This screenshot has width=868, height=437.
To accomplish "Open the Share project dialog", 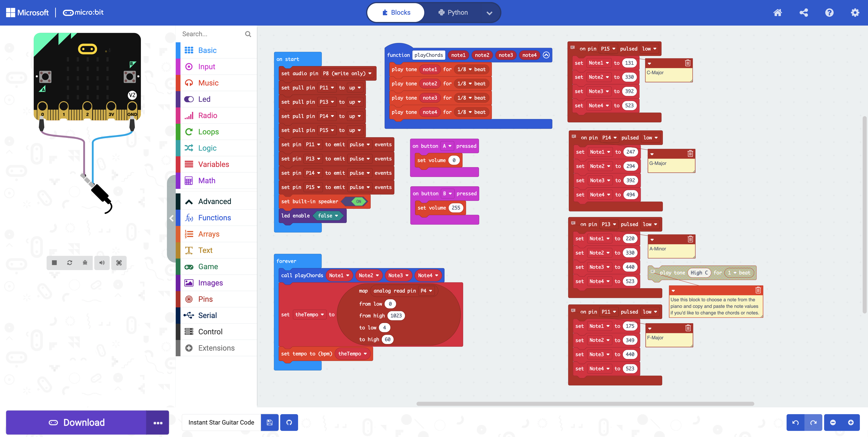I will [x=804, y=13].
